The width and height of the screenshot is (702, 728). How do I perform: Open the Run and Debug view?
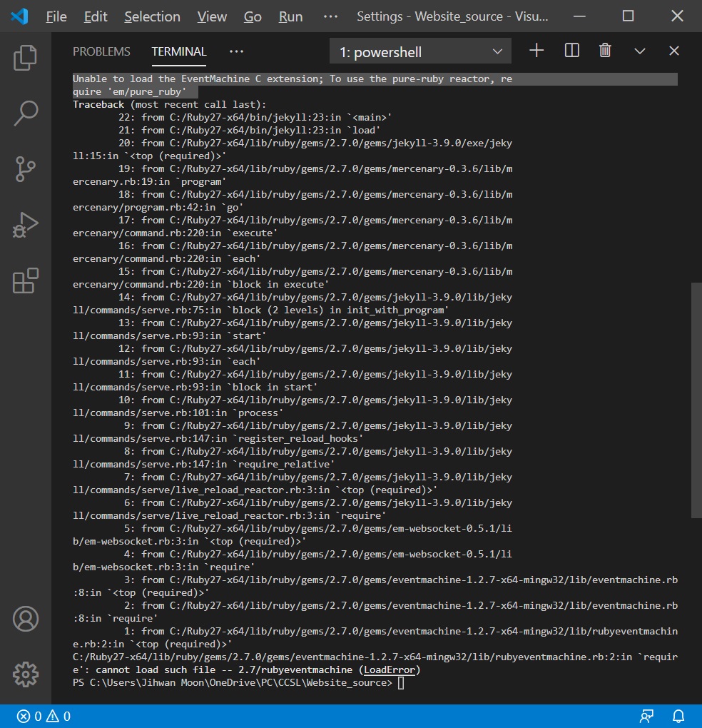click(25, 225)
